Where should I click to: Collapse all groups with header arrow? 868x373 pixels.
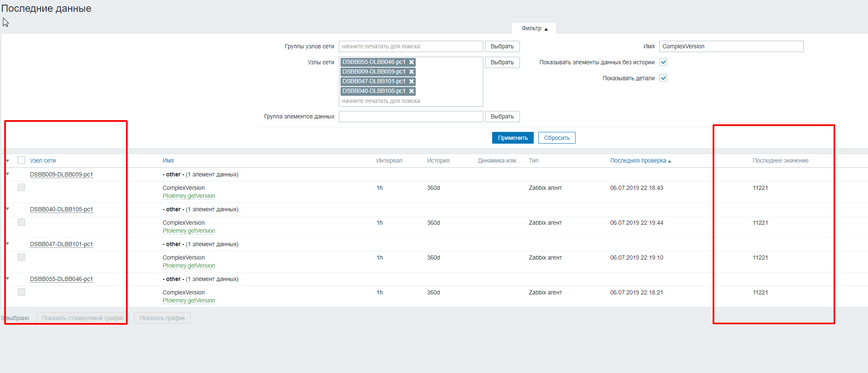coord(8,161)
